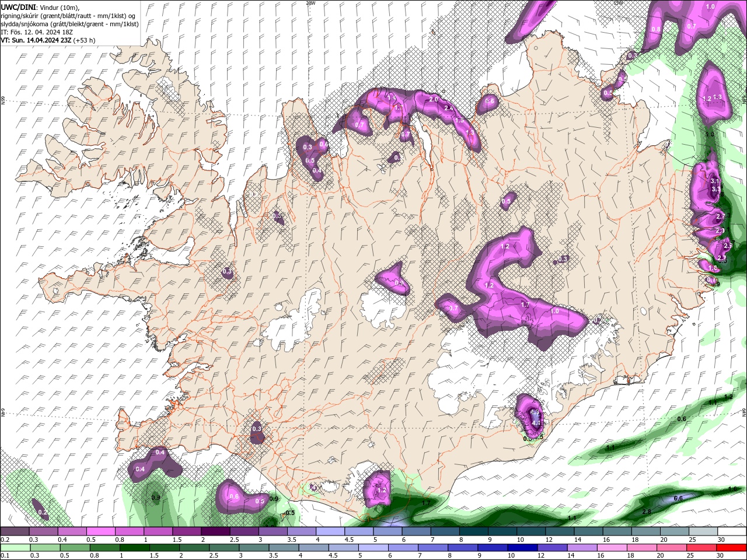Click the "UWC/DINI" bold title text
Image resolution: width=747 pixels, height=560 pixels.
(17, 7)
